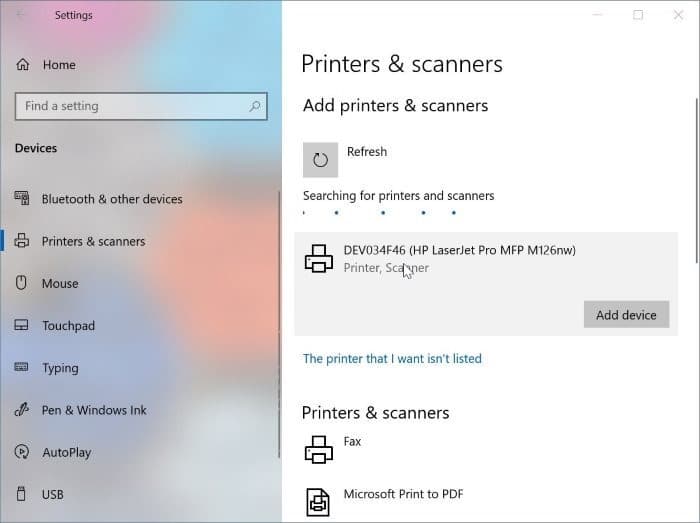Click the Touchpad icon in sidebar
700x523 pixels.
coord(21,325)
